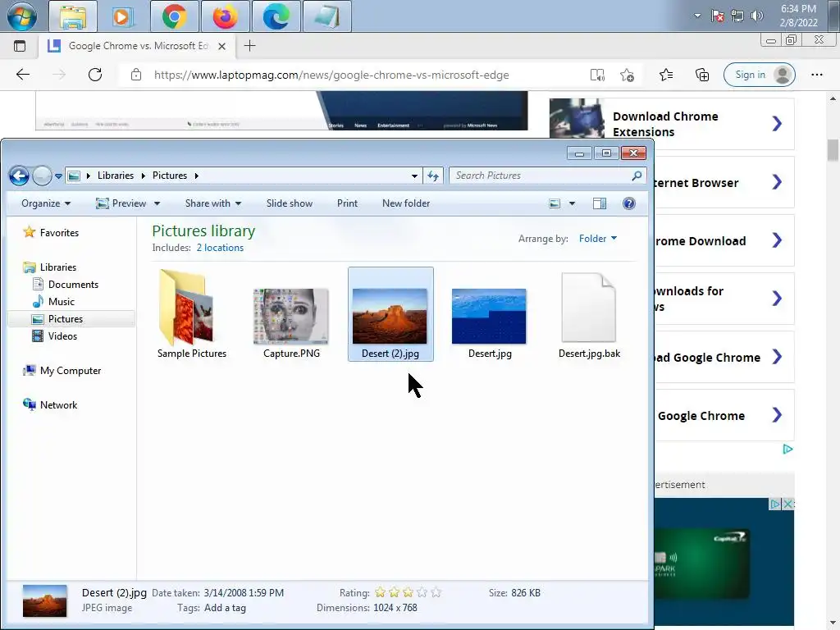Set rating to four stars

click(422, 592)
